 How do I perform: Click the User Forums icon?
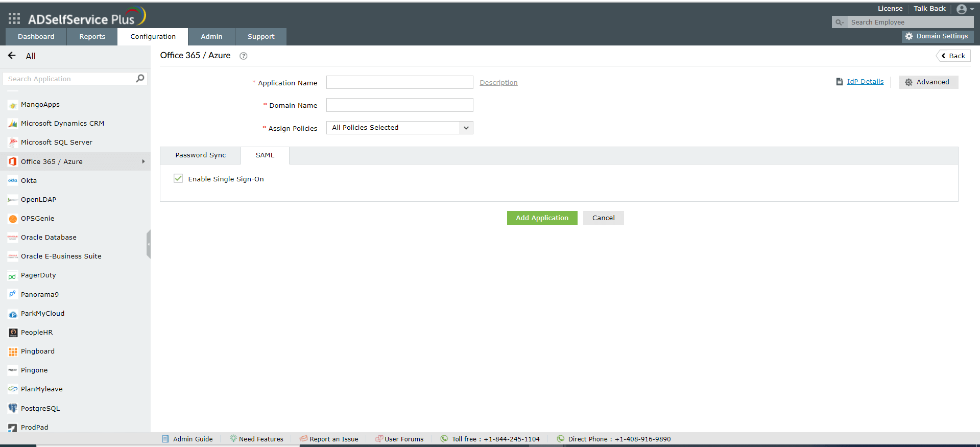tap(379, 438)
